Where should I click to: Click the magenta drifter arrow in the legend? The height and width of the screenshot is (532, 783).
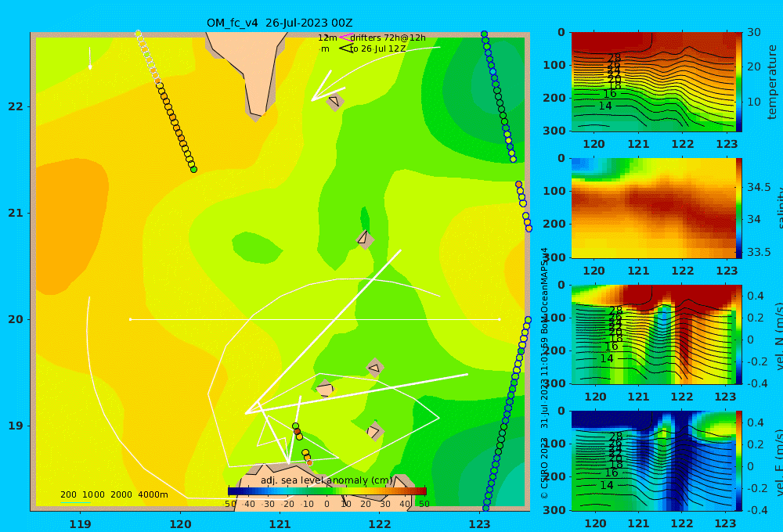tap(345, 38)
